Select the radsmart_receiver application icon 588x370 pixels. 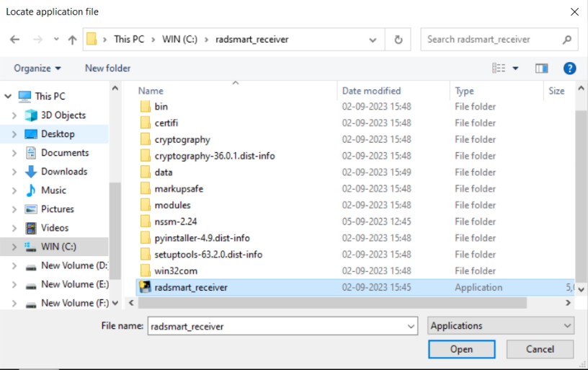point(145,287)
